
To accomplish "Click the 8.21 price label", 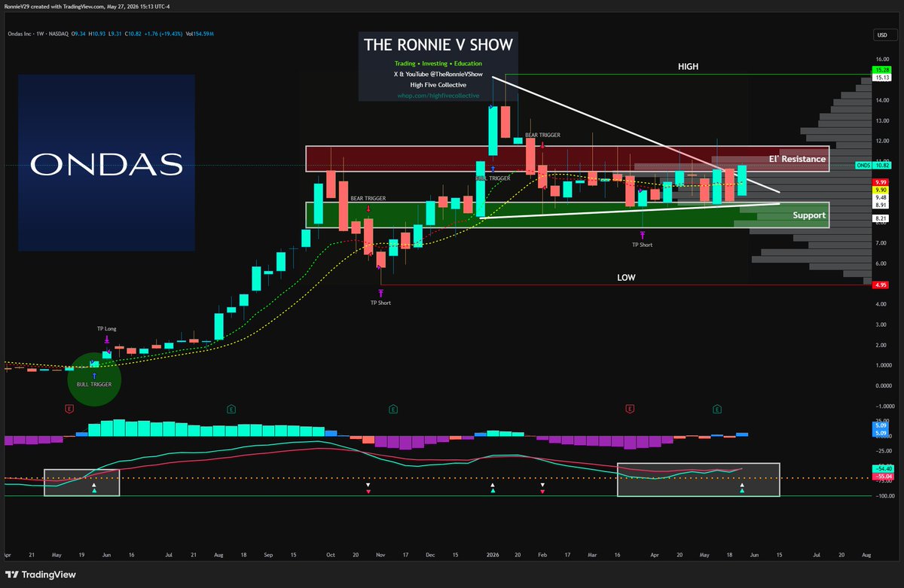I will (881, 218).
